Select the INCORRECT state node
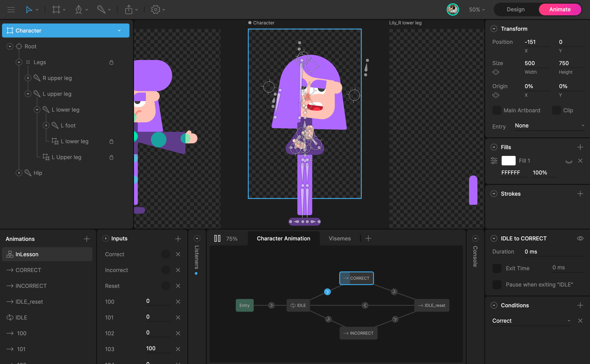The width and height of the screenshot is (590, 364). [x=358, y=333]
